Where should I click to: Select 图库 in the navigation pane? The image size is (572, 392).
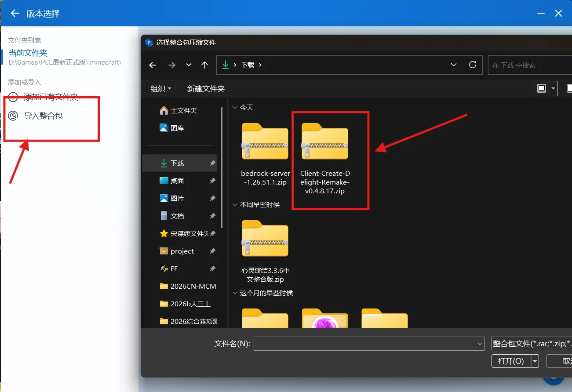(x=172, y=128)
